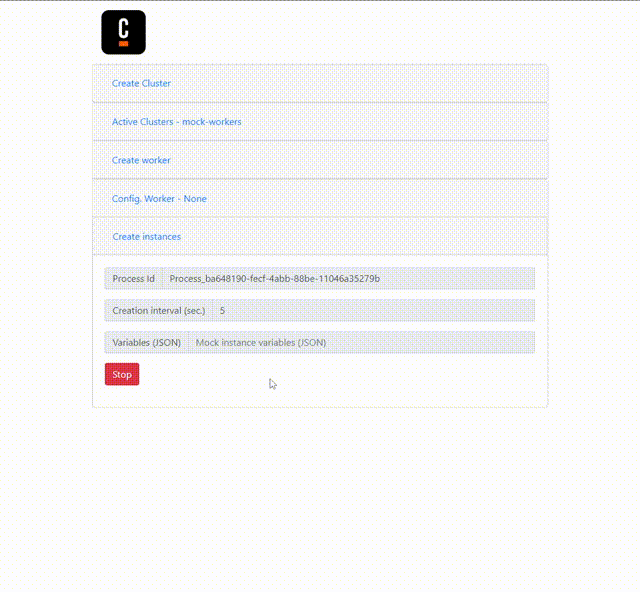The width and height of the screenshot is (640, 592).
Task: Collapse the Create instances section
Action: point(147,237)
